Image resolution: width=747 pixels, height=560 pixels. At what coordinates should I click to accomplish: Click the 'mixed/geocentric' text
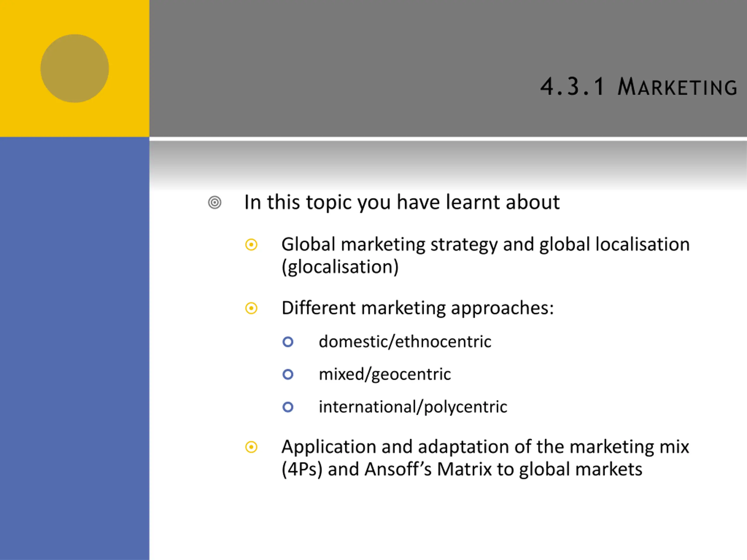[385, 374]
